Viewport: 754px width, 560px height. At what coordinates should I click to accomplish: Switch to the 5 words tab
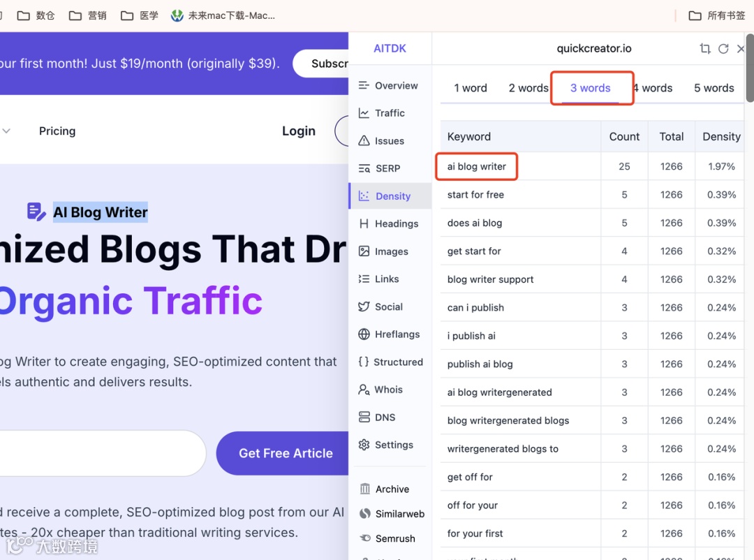(x=714, y=88)
